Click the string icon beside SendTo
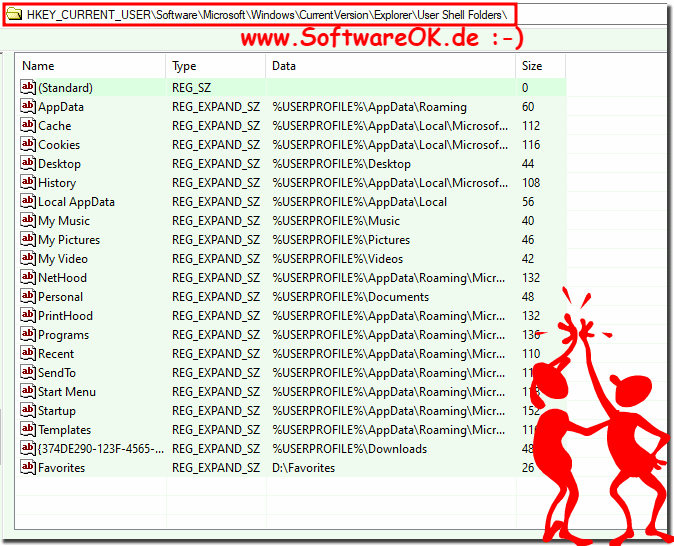This screenshot has width=674, height=546. click(28, 372)
